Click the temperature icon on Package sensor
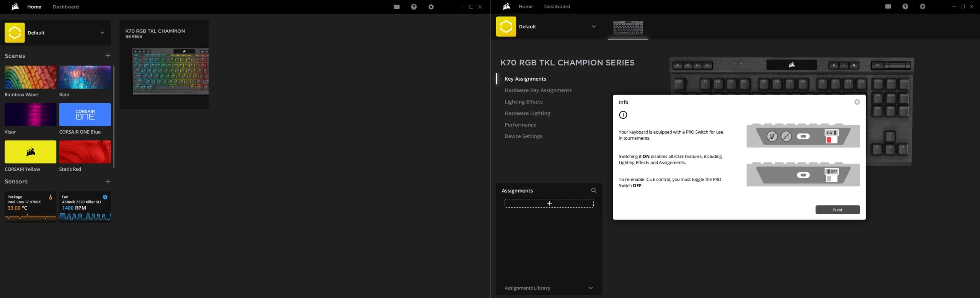980x298 pixels. pos(51,197)
